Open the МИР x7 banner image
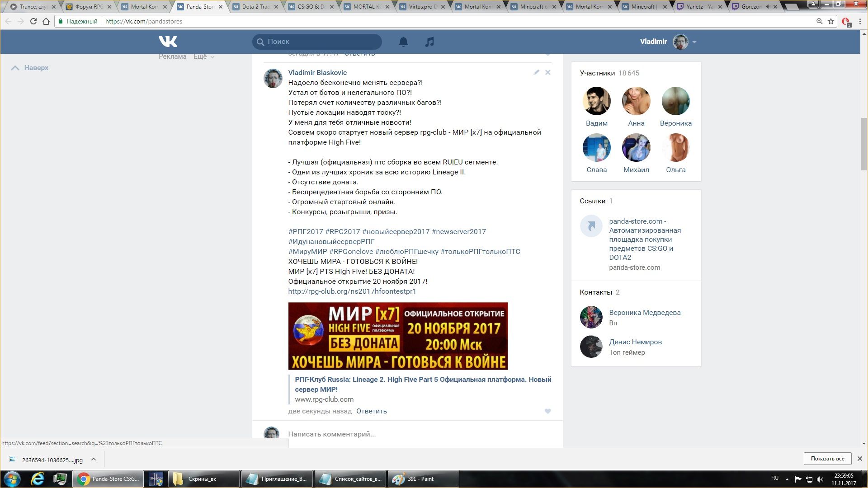Screen dimensions: 868x488 coord(398,336)
